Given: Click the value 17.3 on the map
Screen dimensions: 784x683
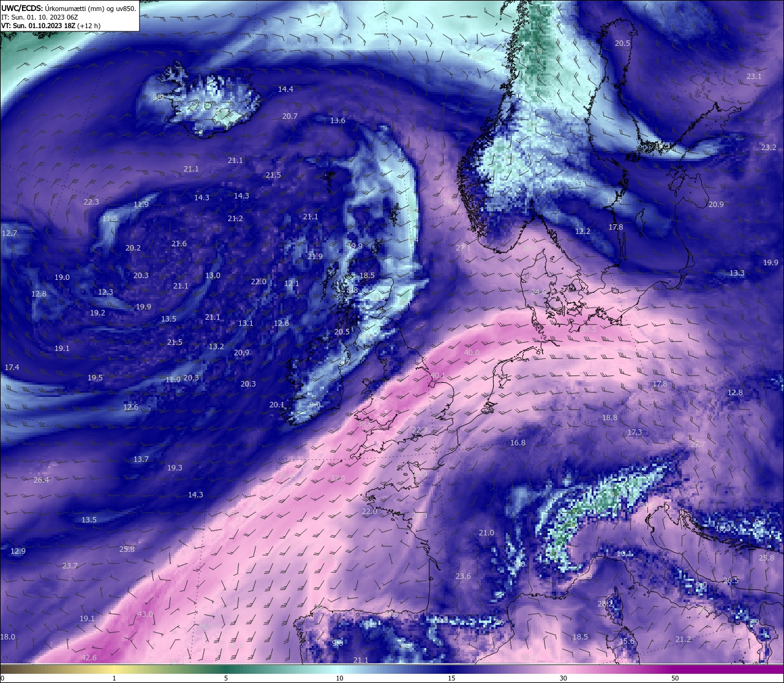Looking at the screenshot, I should (635, 432).
